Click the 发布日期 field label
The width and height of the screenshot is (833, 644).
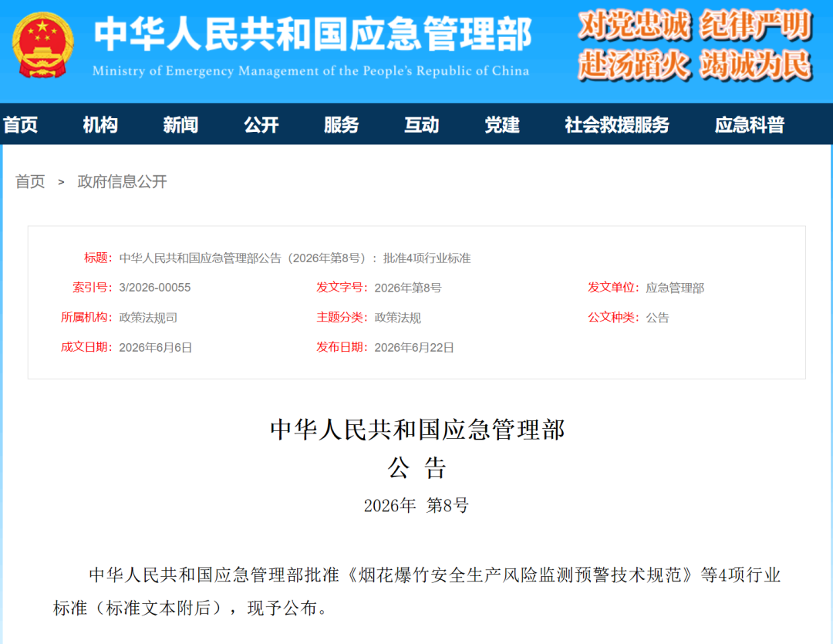[342, 347]
